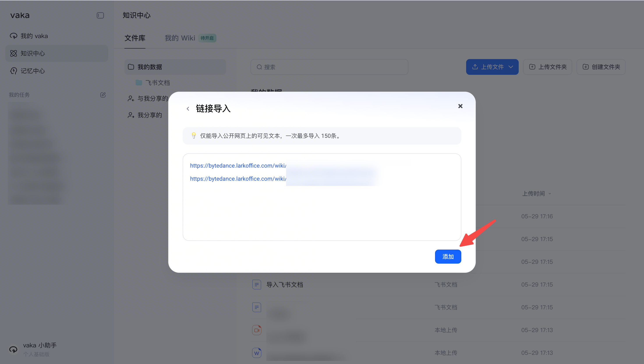
Task: Go back with the dialog's left chevron
Action: (188, 108)
